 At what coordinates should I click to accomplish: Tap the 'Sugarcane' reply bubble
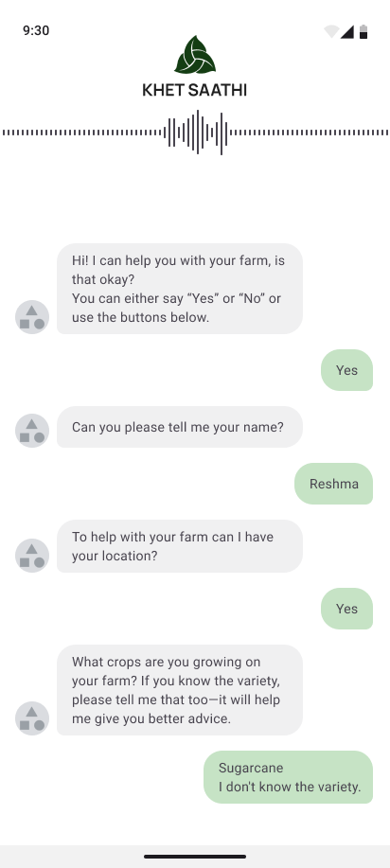point(288,777)
